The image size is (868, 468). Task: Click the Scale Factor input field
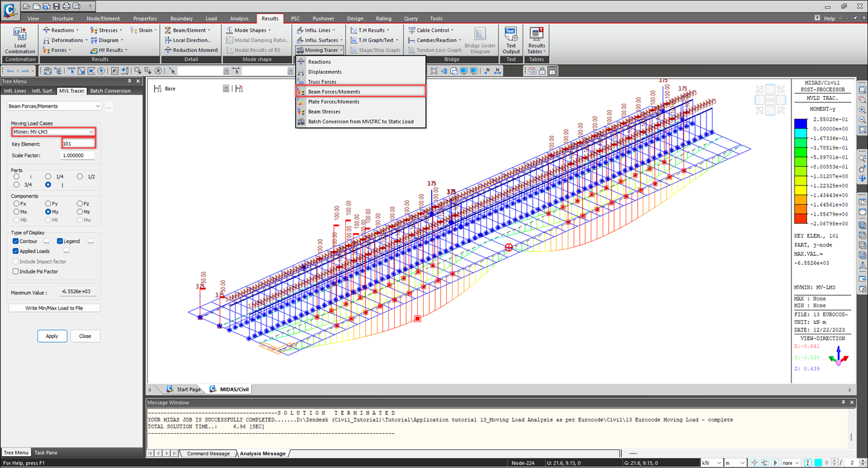point(78,155)
